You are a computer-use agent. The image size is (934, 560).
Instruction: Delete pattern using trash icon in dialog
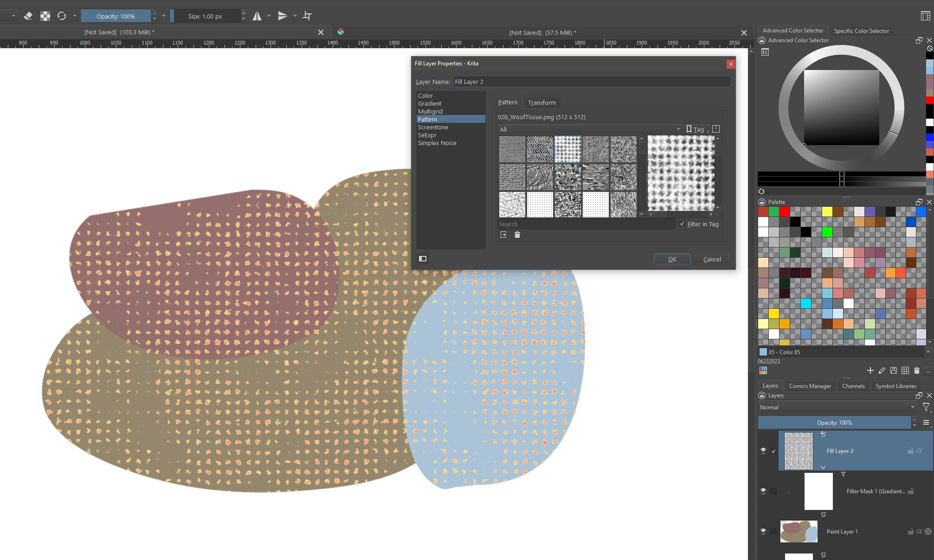517,235
